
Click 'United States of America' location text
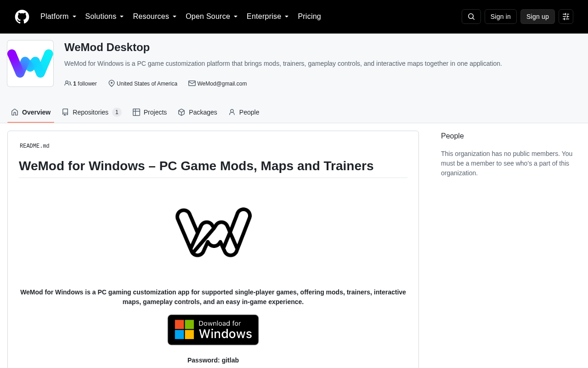coord(147,84)
